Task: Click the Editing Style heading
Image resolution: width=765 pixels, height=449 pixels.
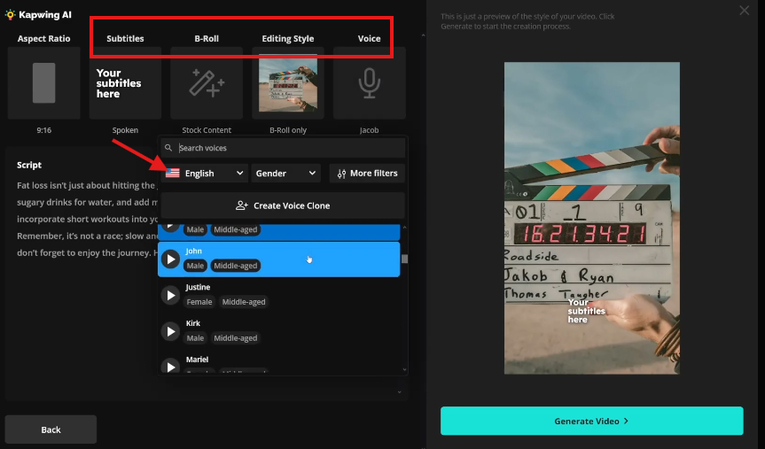Action: coord(288,39)
